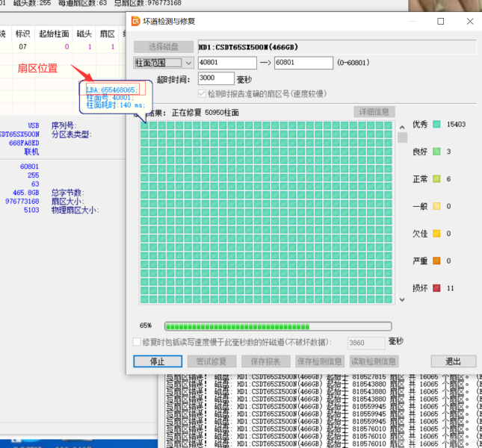Click the first block in sector grid
Viewport: 482px width, 448px height.
(145, 125)
